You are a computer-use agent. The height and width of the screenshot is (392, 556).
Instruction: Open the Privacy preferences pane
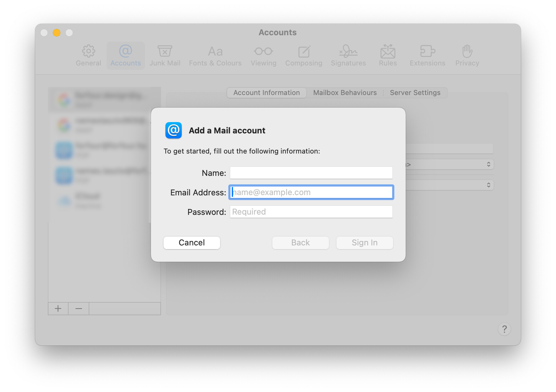coord(467,56)
